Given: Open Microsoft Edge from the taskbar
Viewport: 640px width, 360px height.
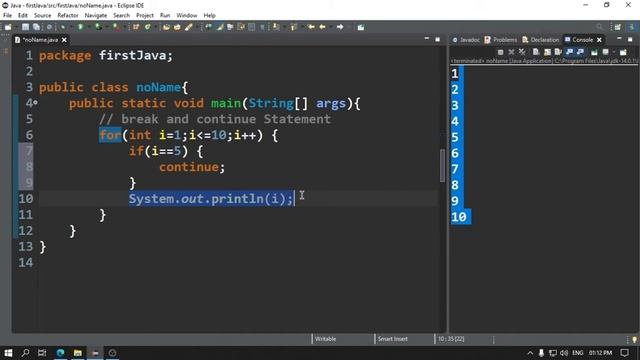Looking at the screenshot, I should [60, 353].
